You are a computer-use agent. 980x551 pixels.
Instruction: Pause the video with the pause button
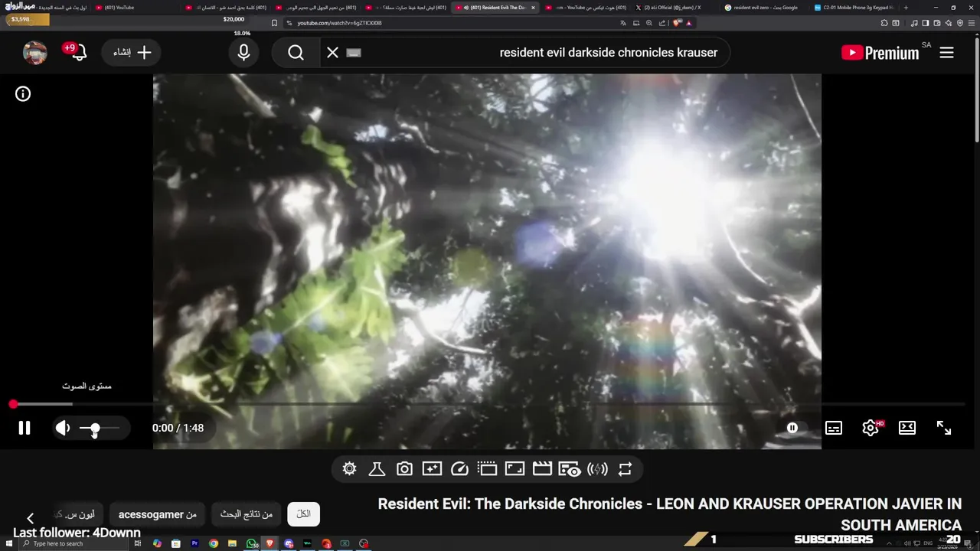24,428
